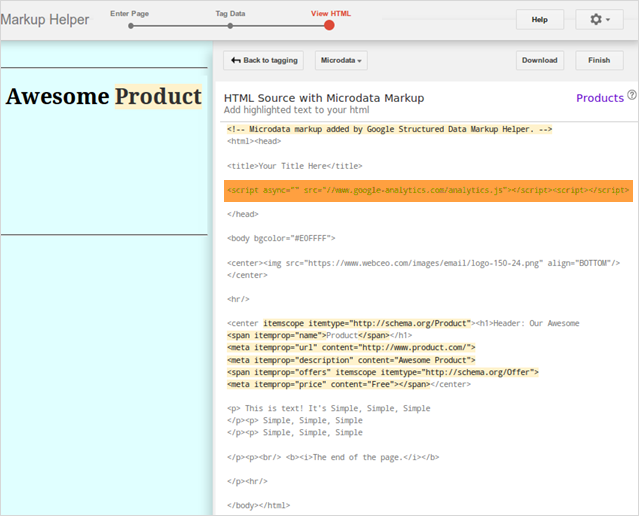Click the help question mark next to Products
Image resolution: width=639 pixels, height=516 pixels.
point(632,95)
